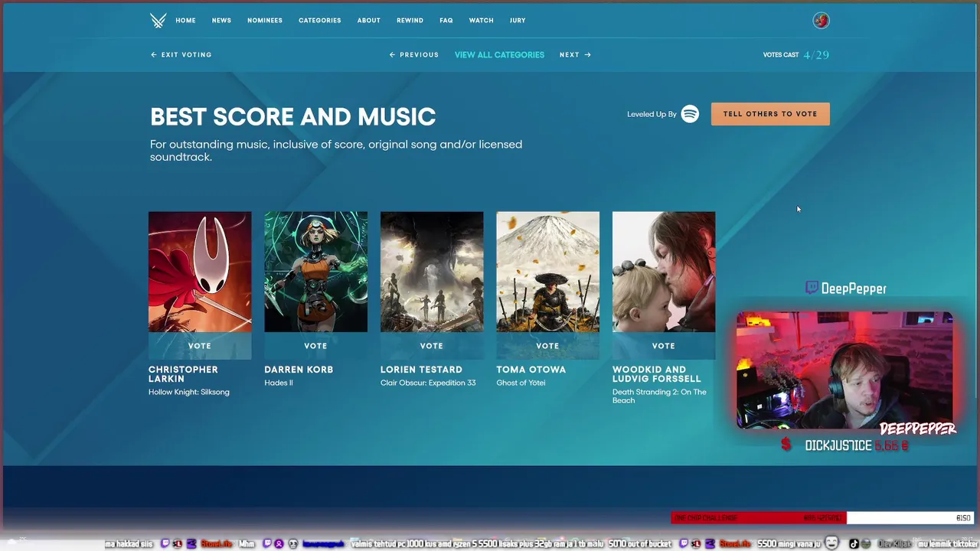
Task: Click the DeepPepper streamer name label
Action: coord(854,289)
